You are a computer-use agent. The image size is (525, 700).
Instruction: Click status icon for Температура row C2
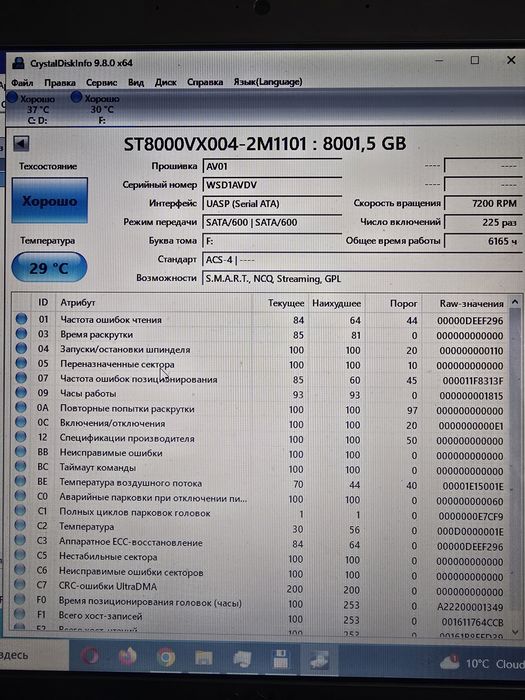coord(20,525)
